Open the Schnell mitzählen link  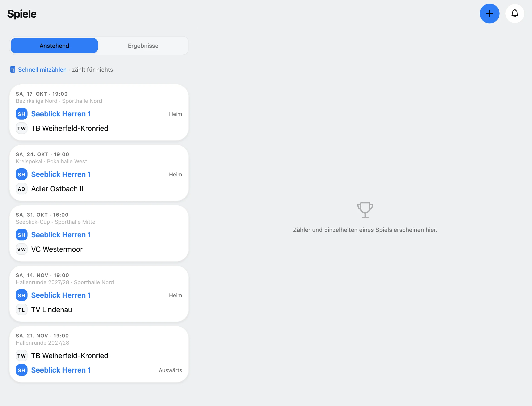pos(42,70)
